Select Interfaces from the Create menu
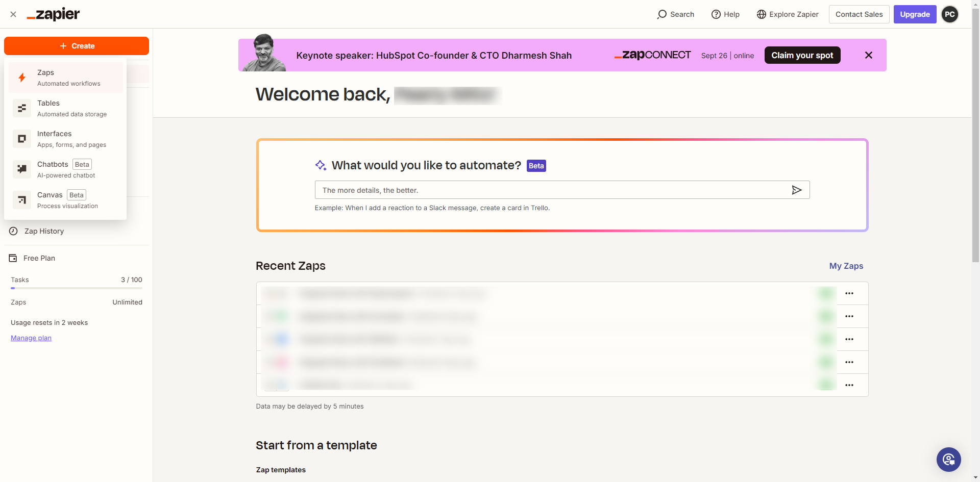 [66, 139]
